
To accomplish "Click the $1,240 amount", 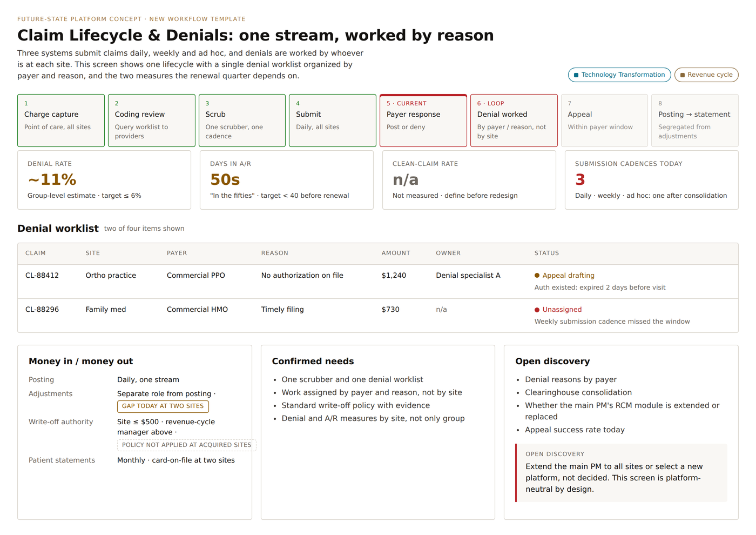I will click(394, 276).
